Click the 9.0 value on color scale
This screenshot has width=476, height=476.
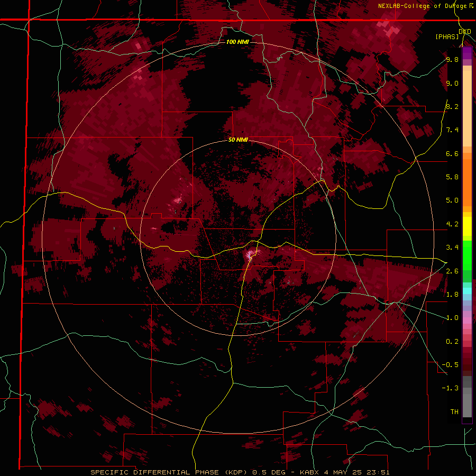452,83
